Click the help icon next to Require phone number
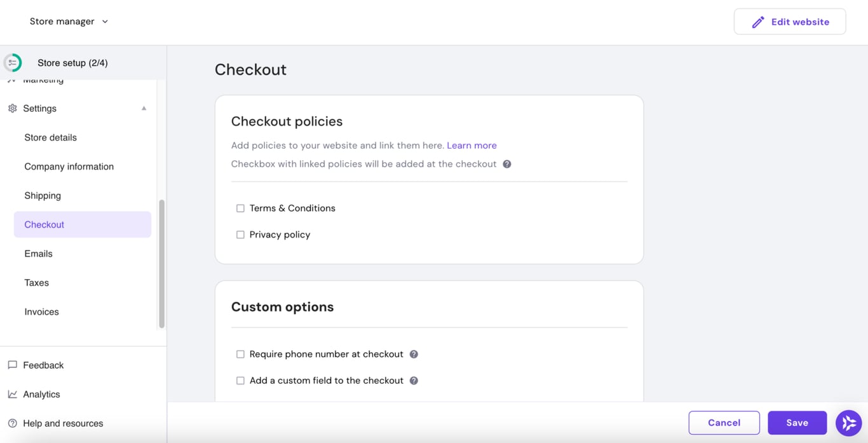 (414, 354)
